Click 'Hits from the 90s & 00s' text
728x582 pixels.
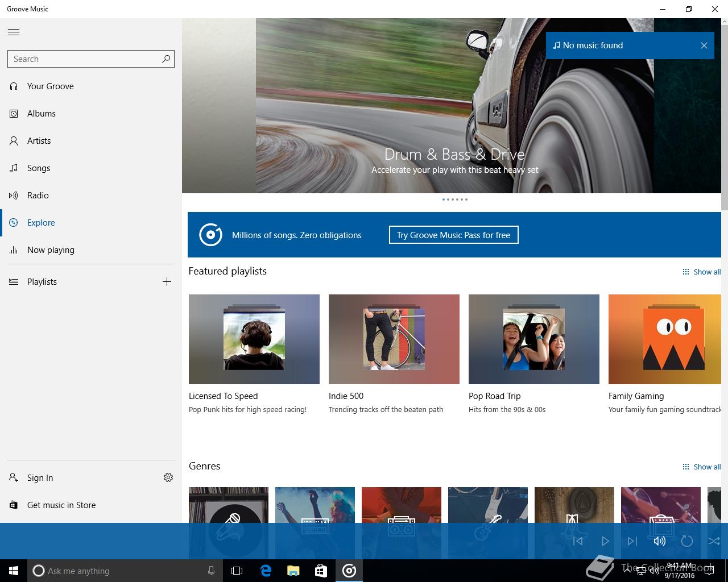507,410
